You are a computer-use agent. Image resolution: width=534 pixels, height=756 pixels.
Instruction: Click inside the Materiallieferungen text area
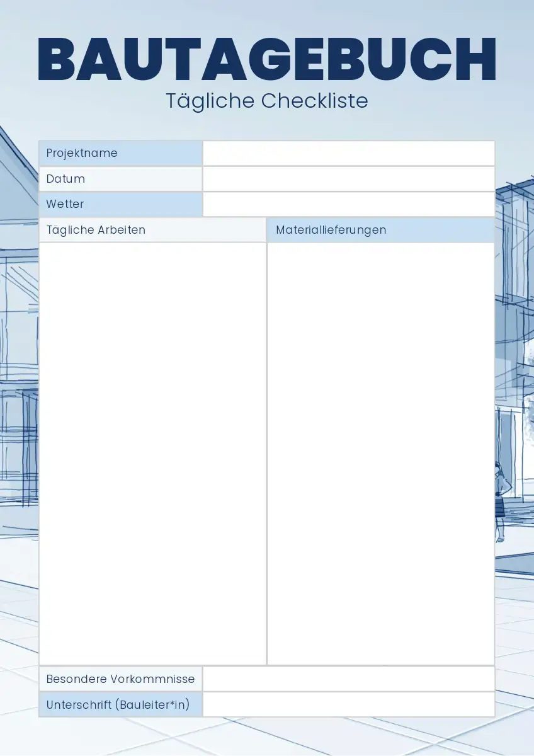pyautogui.click(x=380, y=452)
